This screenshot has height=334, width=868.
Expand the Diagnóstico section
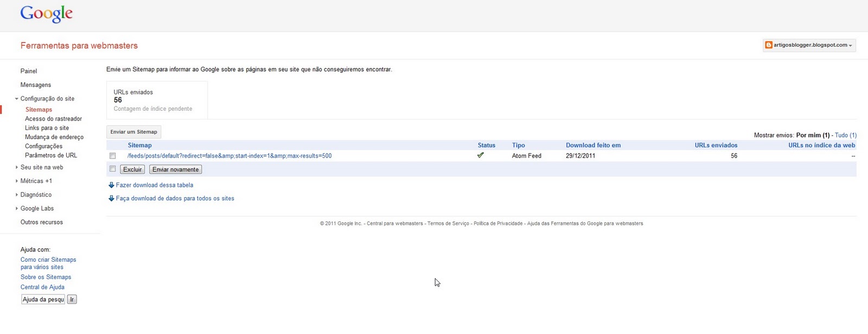pyautogui.click(x=16, y=194)
